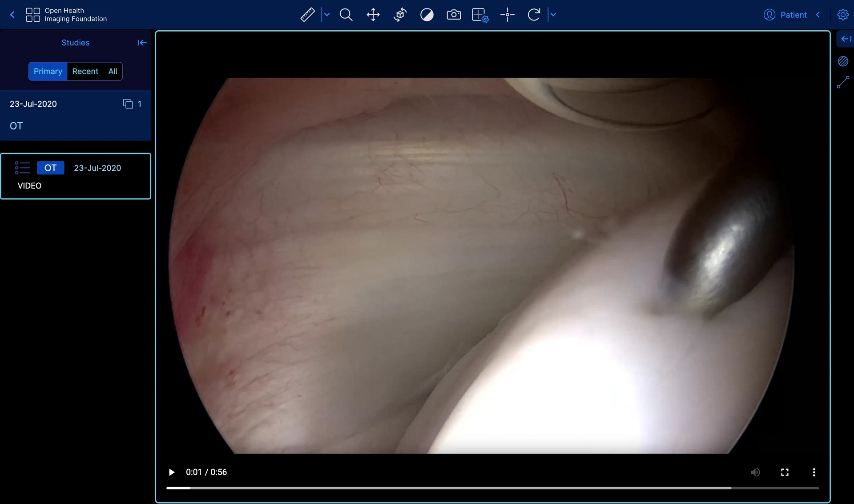
Task: Capture an image with the camera tool
Action: pyautogui.click(x=454, y=15)
